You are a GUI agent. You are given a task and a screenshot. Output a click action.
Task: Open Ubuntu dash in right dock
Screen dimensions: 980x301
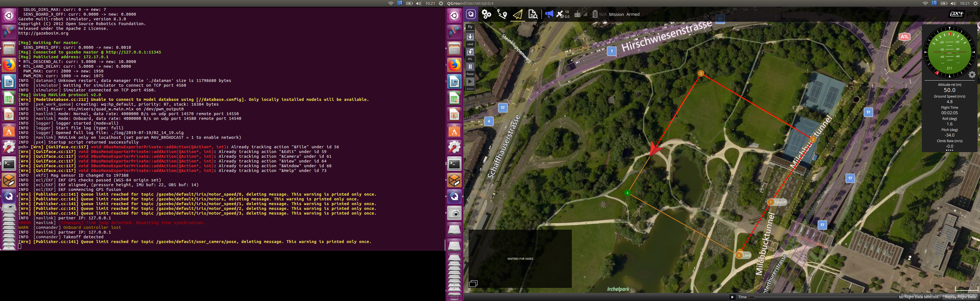tap(454, 15)
